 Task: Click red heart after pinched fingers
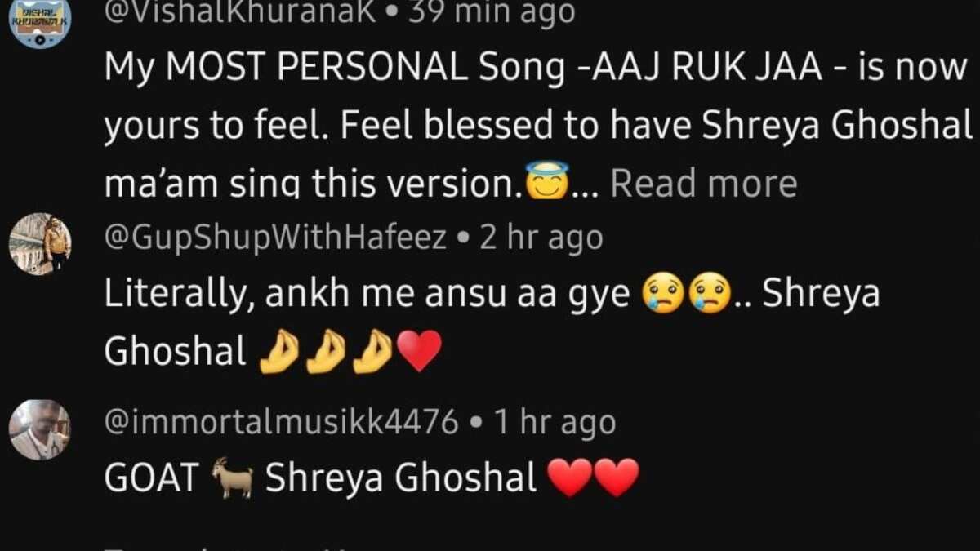418,353
